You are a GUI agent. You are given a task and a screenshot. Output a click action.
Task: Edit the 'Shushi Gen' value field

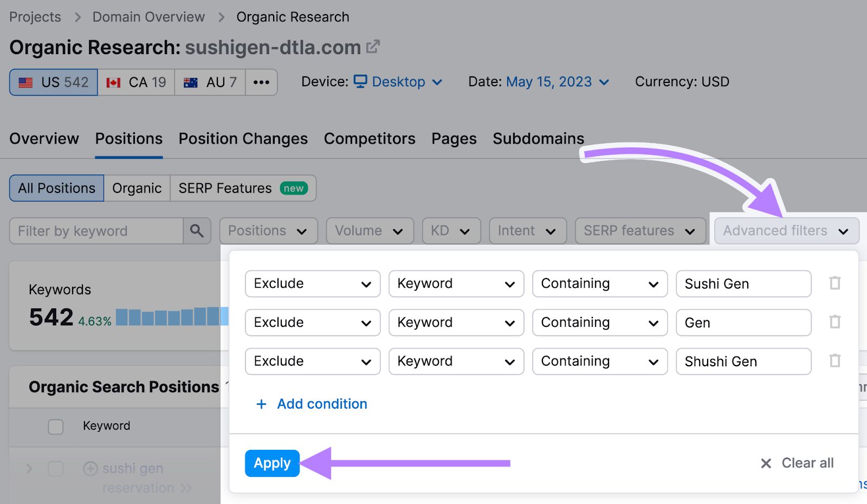click(x=743, y=361)
